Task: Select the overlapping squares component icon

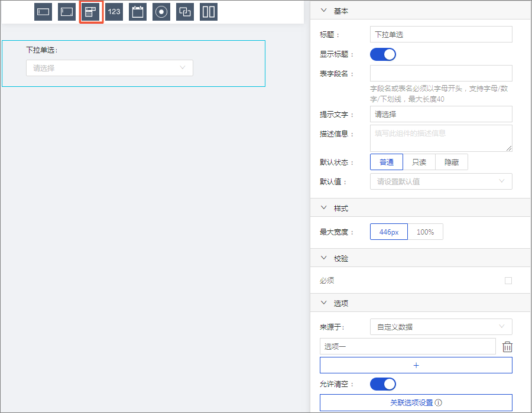Action: tap(185, 12)
